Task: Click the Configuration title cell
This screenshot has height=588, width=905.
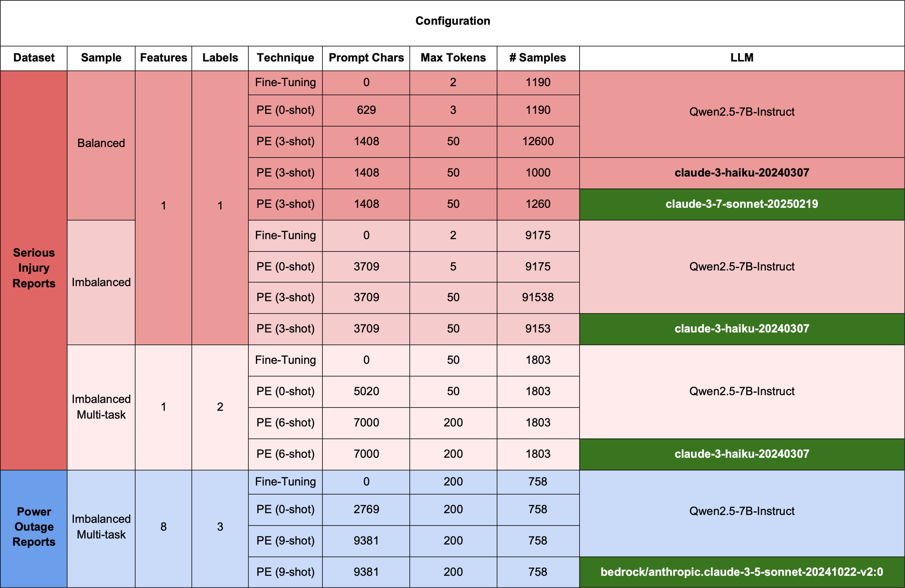Action: [x=452, y=21]
